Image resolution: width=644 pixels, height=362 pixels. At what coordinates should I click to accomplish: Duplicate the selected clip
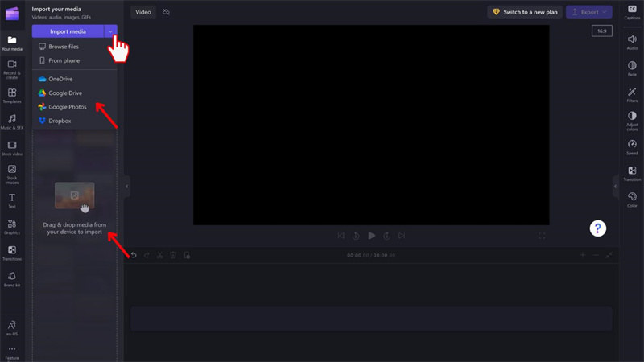point(187,255)
